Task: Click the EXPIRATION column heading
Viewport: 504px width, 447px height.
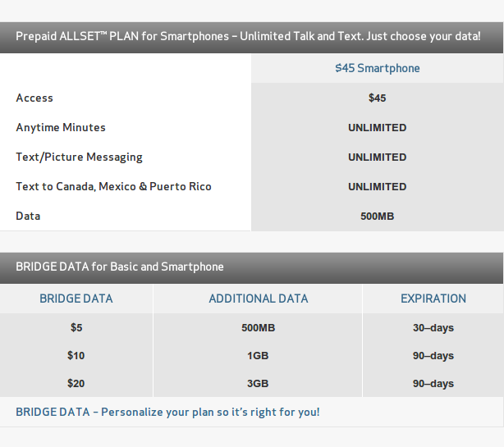Action: tap(433, 299)
